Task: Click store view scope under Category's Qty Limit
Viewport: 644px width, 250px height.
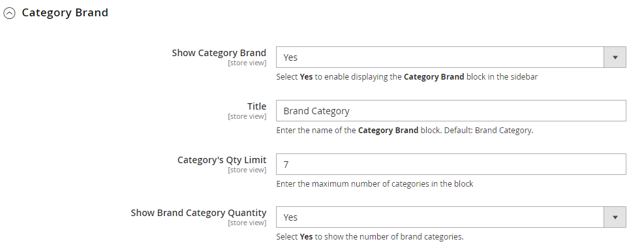Action: (x=247, y=170)
